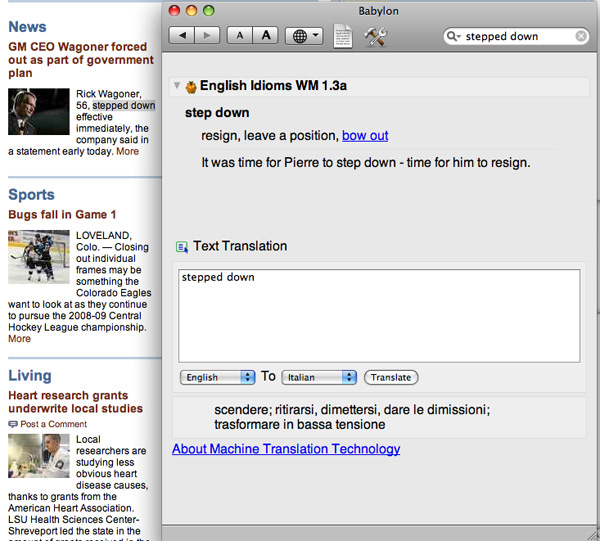The height and width of the screenshot is (541, 600).
Task: Minimize the Babylon window with yellow button
Action: pos(191,10)
